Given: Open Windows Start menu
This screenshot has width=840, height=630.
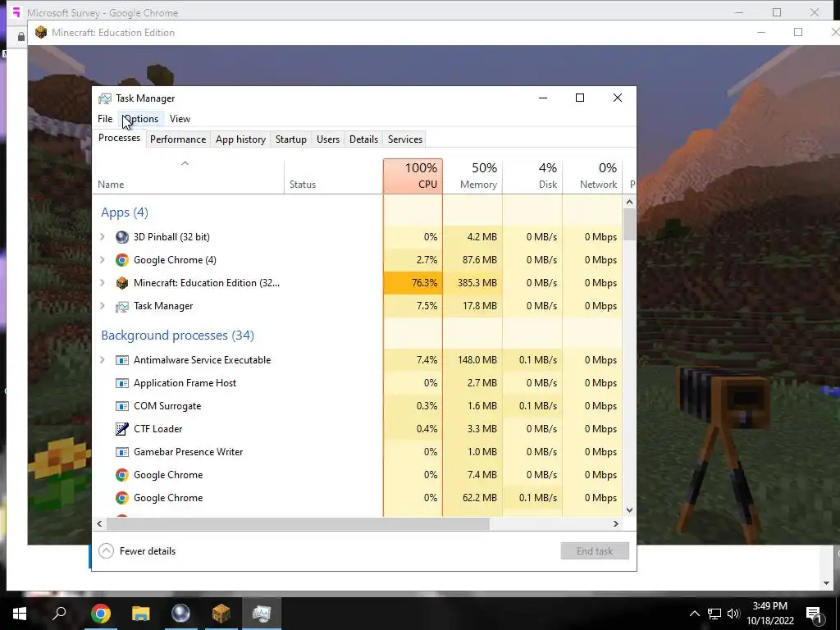Looking at the screenshot, I should point(20,613).
